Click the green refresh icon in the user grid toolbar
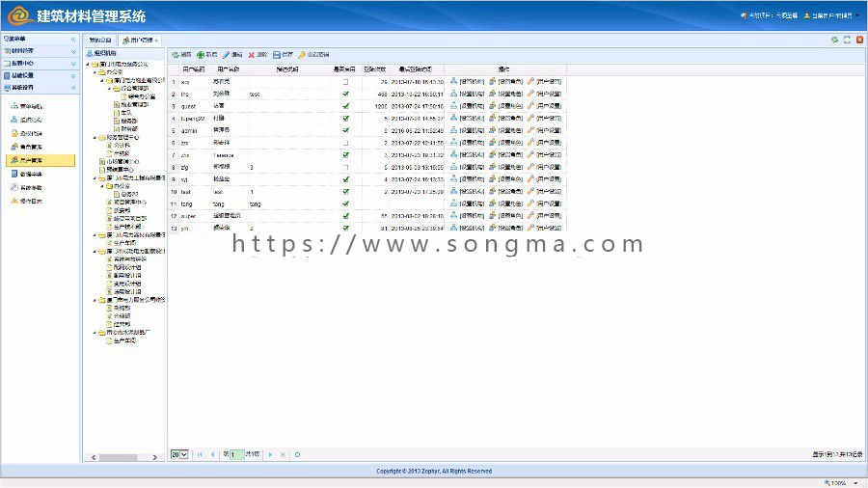Viewport: 868px width, 488px height. click(x=175, y=55)
